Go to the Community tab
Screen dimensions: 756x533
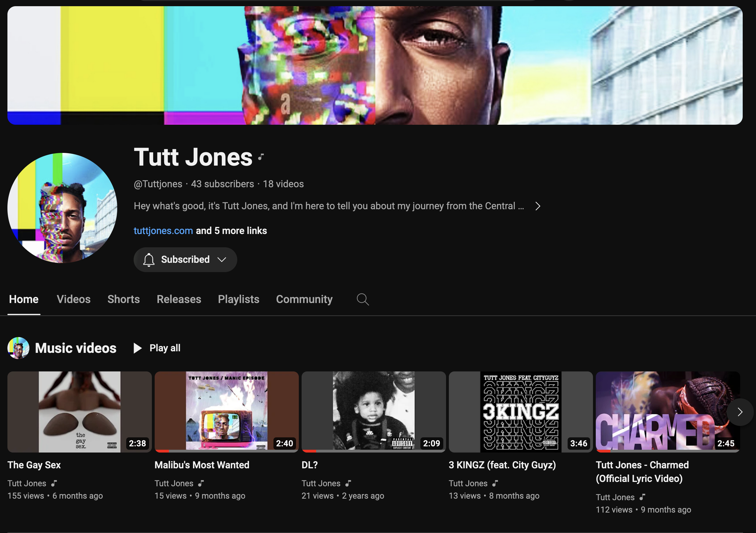point(304,299)
